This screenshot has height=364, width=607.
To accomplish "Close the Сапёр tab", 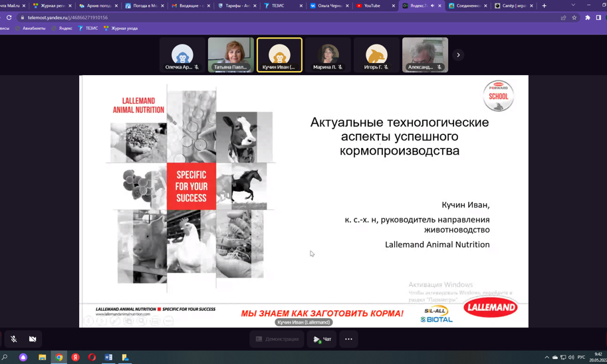I will 531,5.
